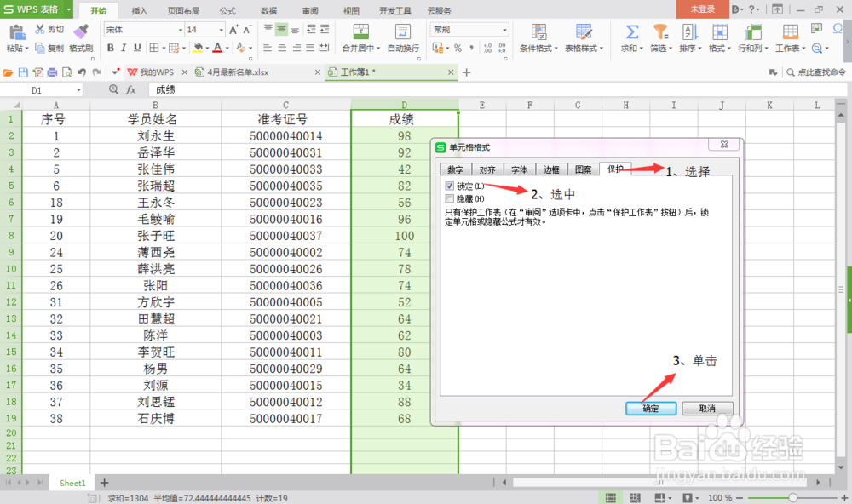Click the Conditional Formatting (条件格式) icon
This screenshot has width=852, height=504.
pos(538,31)
